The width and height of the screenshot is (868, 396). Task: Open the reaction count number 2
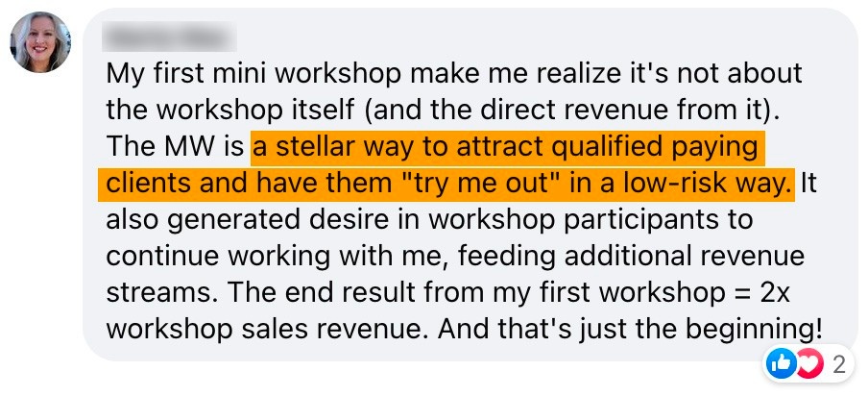point(838,365)
